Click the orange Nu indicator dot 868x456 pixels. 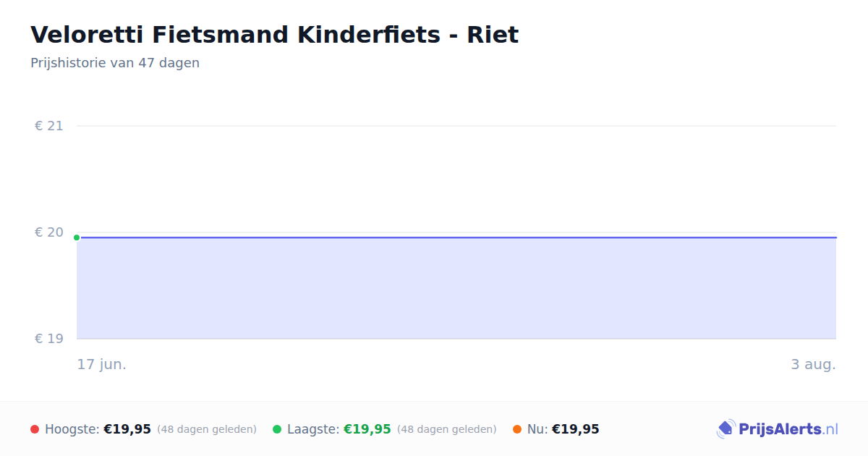pos(517,429)
